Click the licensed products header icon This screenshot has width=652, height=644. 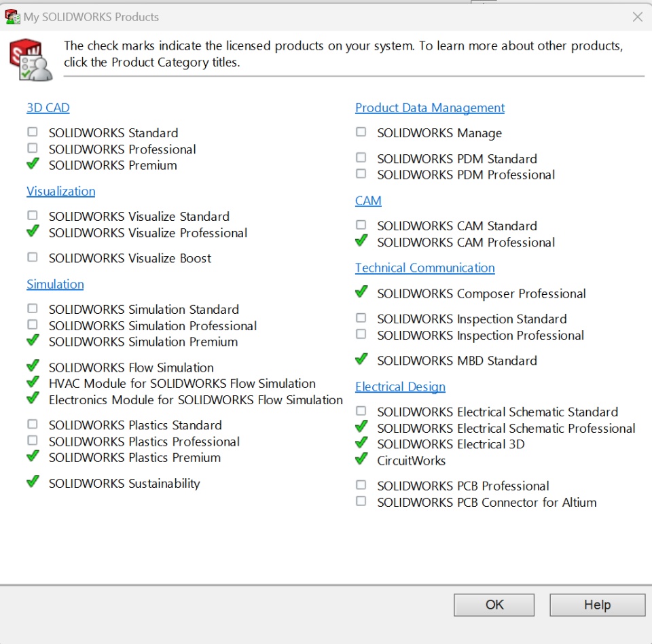point(31,61)
